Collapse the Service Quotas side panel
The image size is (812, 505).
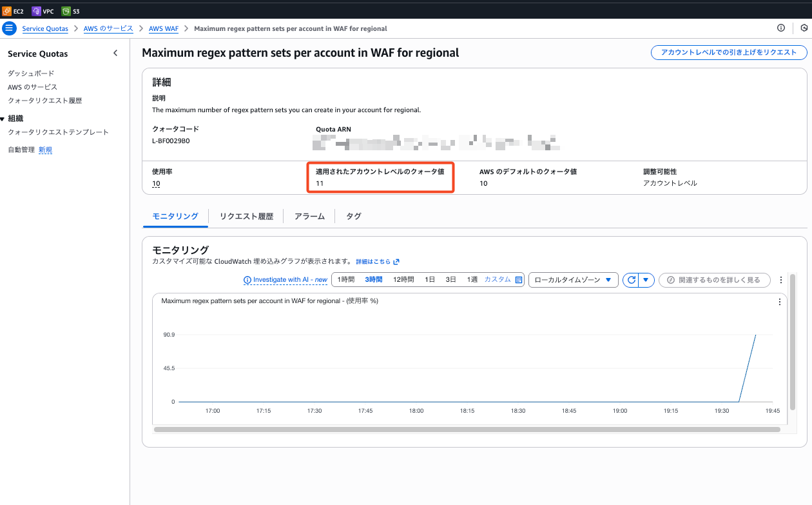[115, 54]
